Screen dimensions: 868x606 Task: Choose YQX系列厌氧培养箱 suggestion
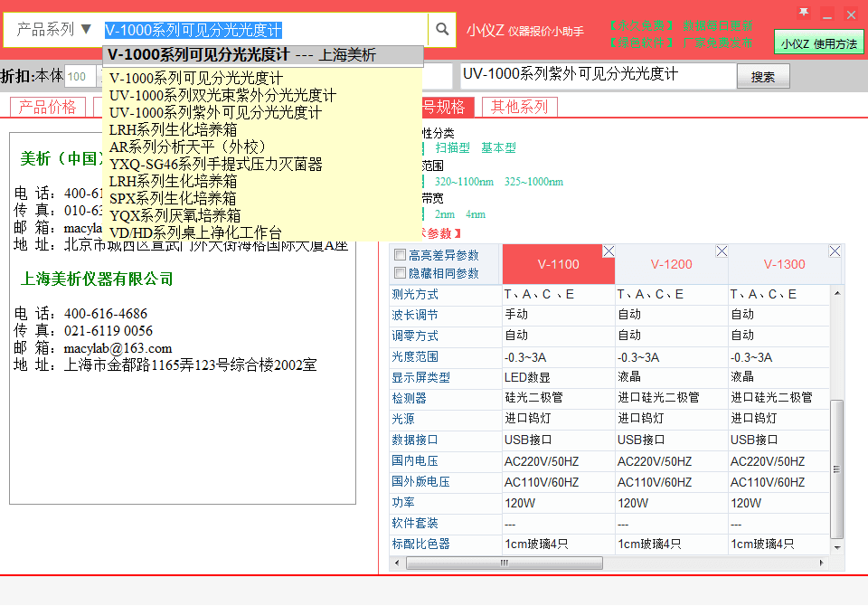175,215
